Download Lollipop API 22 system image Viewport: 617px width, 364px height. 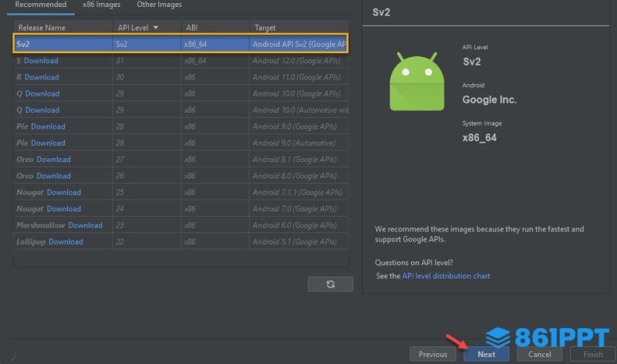(x=66, y=242)
